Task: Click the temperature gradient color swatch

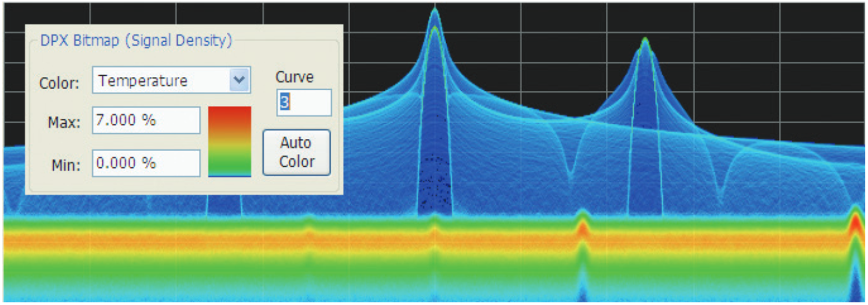Action: point(230,142)
